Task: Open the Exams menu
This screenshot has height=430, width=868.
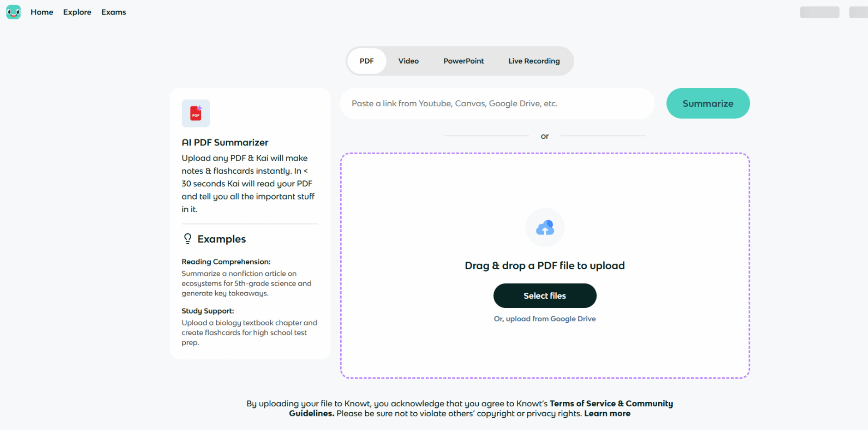Action: tap(114, 12)
